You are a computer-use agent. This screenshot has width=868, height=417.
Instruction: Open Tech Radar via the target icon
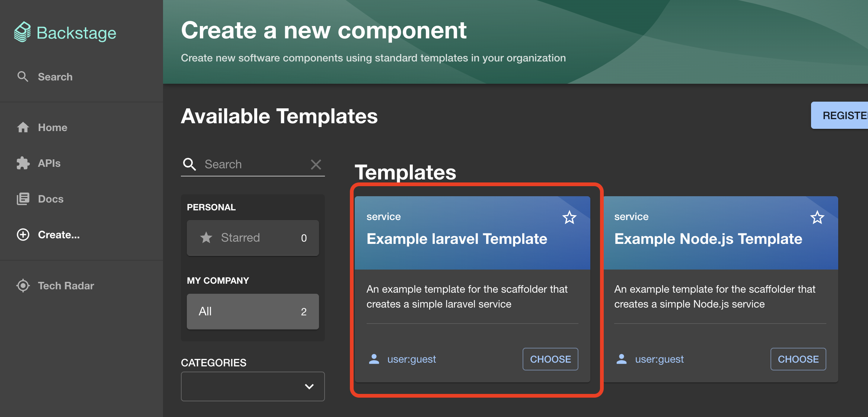click(x=23, y=286)
